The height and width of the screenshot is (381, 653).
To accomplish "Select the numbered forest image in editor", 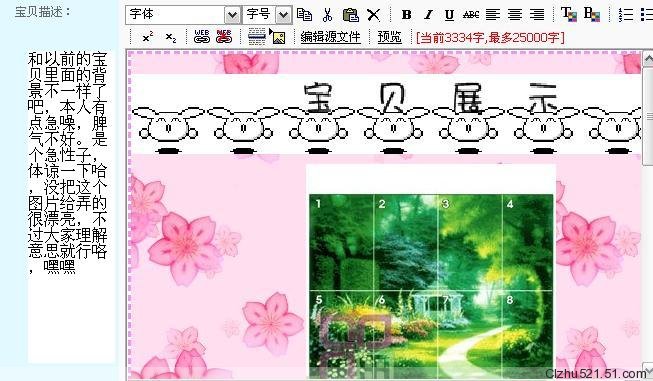I will coord(431,286).
